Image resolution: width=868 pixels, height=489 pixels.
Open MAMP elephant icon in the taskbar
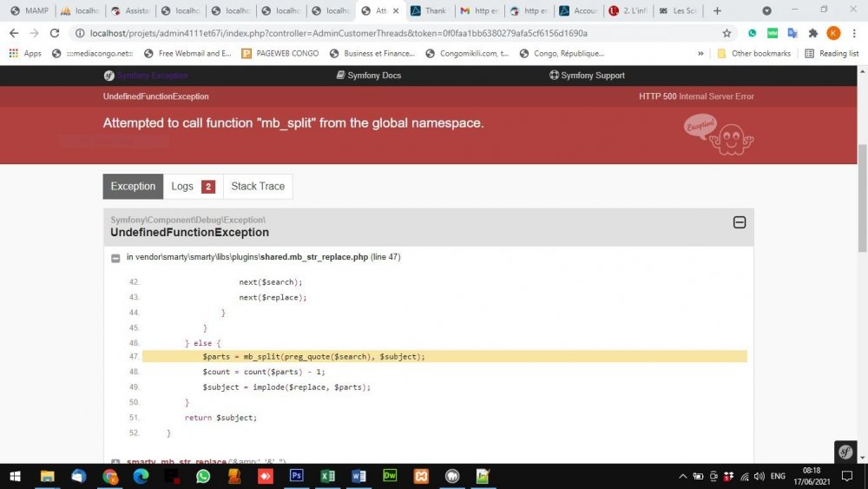point(452,476)
